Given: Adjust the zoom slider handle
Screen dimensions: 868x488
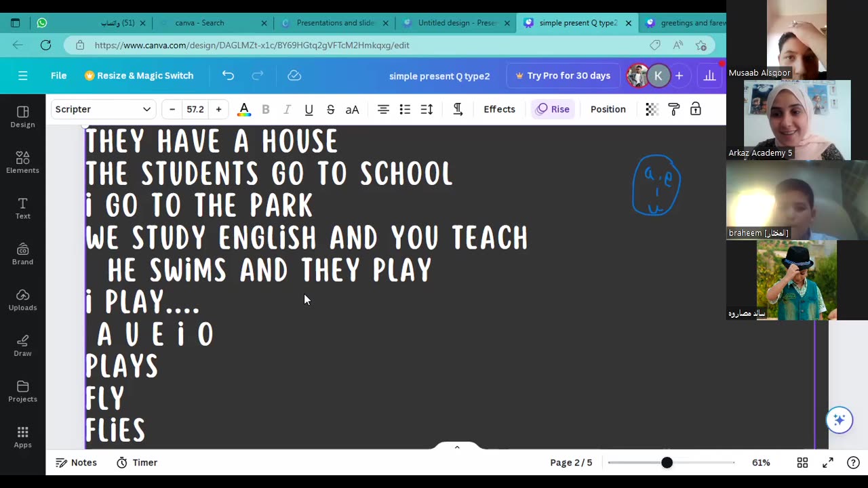Looking at the screenshot, I should [667, 462].
